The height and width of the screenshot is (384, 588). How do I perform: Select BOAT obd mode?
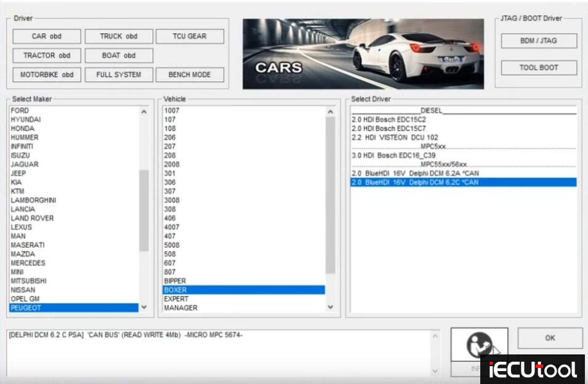(x=119, y=55)
